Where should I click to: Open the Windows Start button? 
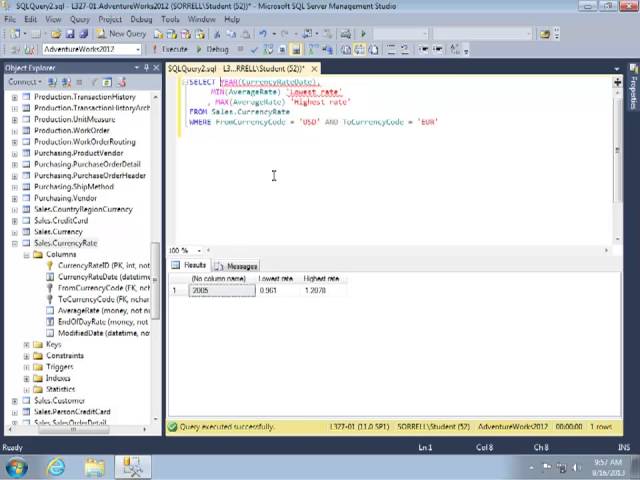pyautogui.click(x=17, y=467)
